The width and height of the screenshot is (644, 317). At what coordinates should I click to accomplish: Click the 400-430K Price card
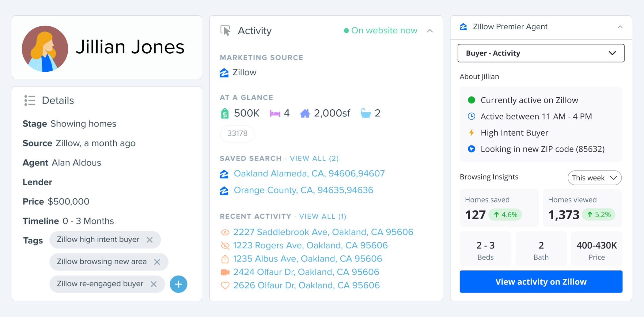coord(597,249)
